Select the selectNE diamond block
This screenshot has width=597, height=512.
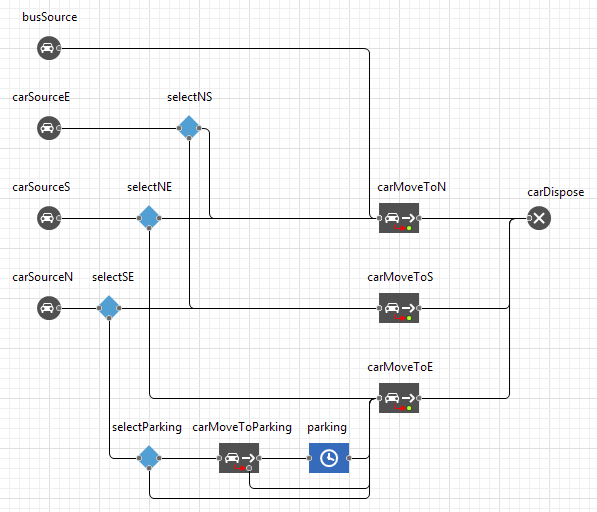point(149,218)
